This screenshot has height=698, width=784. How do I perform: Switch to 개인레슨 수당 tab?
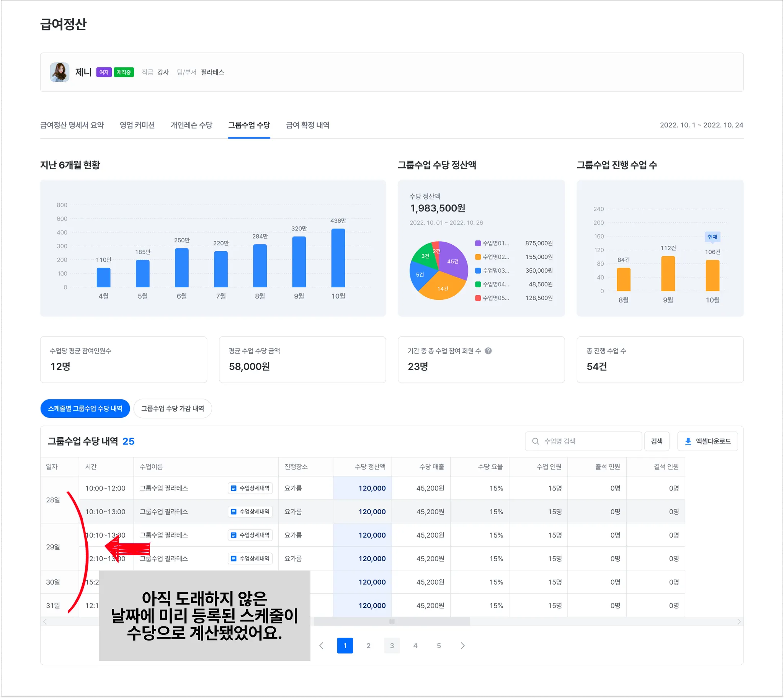(x=191, y=125)
